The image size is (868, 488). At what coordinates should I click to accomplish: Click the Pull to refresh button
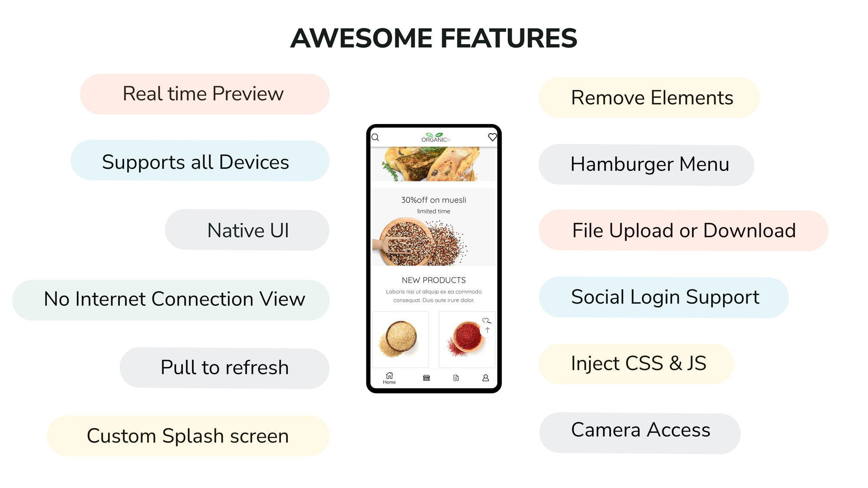pyautogui.click(x=216, y=368)
